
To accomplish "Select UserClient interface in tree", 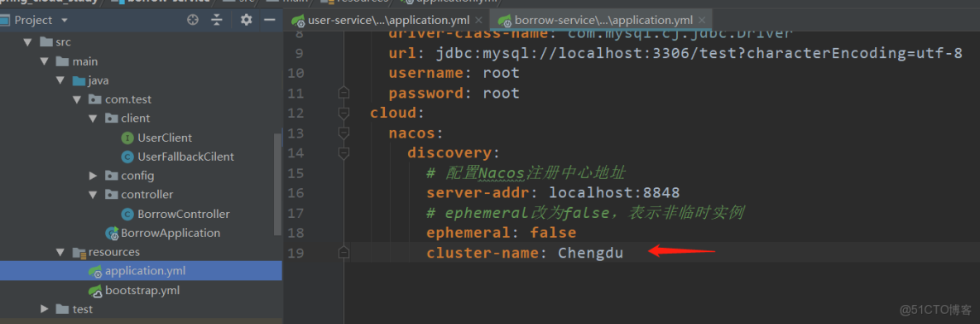I will [165, 138].
